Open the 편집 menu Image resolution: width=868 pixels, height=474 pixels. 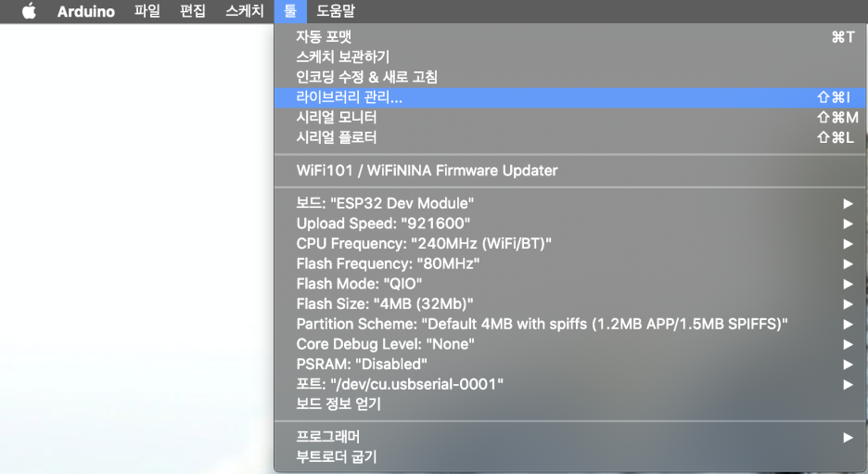[193, 11]
